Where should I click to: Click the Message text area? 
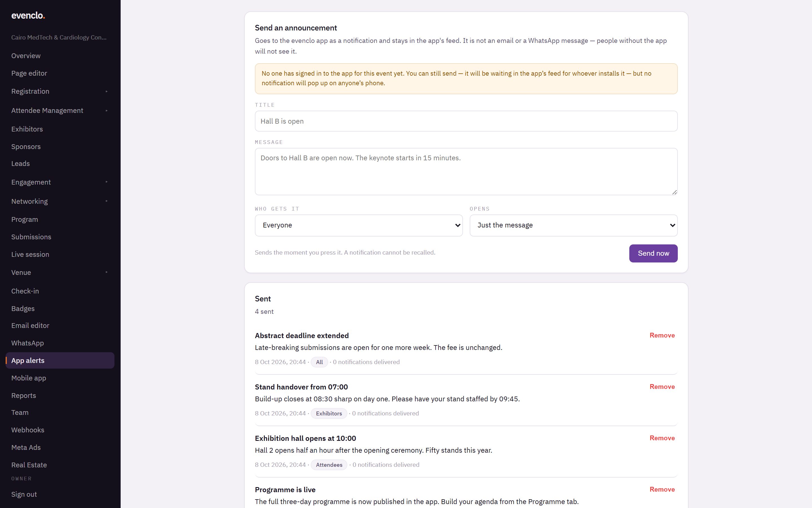pos(466,171)
